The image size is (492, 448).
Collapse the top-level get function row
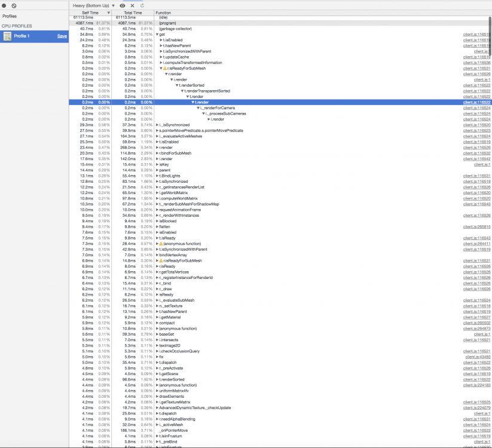click(157, 34)
